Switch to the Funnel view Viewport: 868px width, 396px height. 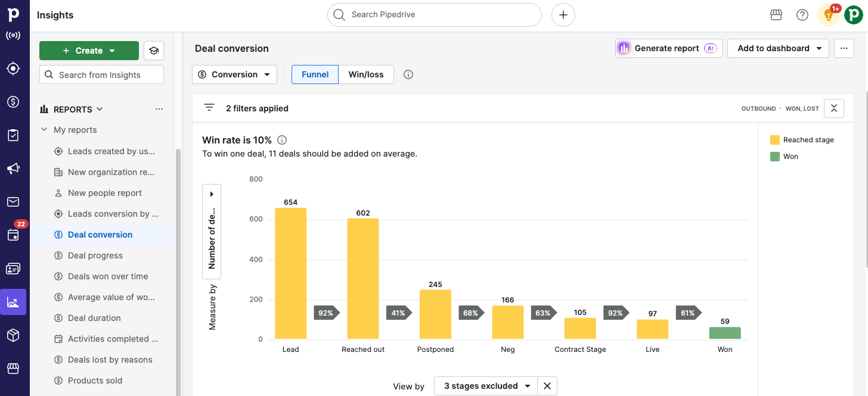coord(315,74)
